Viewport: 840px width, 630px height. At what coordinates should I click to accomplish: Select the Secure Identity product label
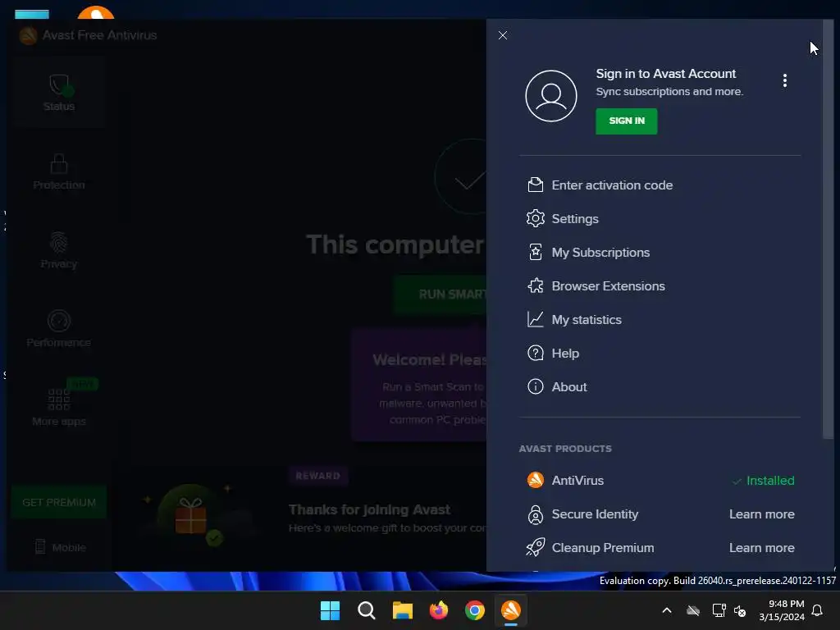595,514
